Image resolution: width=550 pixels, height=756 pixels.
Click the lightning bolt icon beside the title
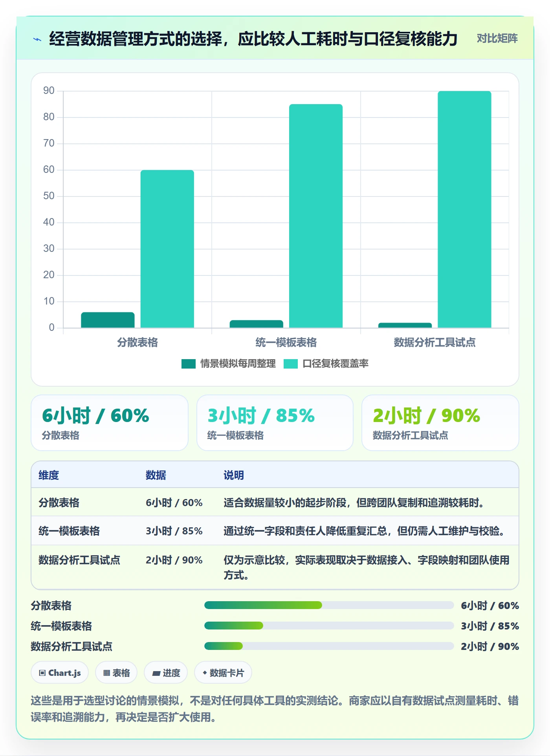pos(37,39)
